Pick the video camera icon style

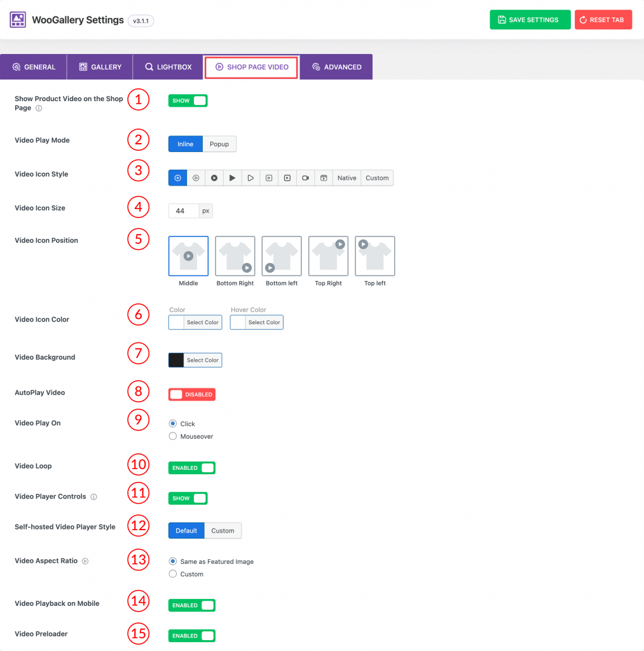[x=305, y=178]
